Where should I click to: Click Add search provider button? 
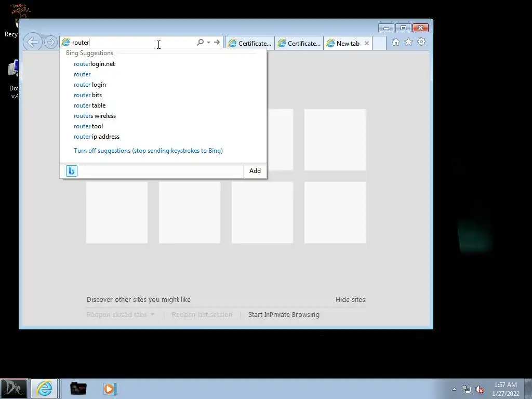[255, 170]
